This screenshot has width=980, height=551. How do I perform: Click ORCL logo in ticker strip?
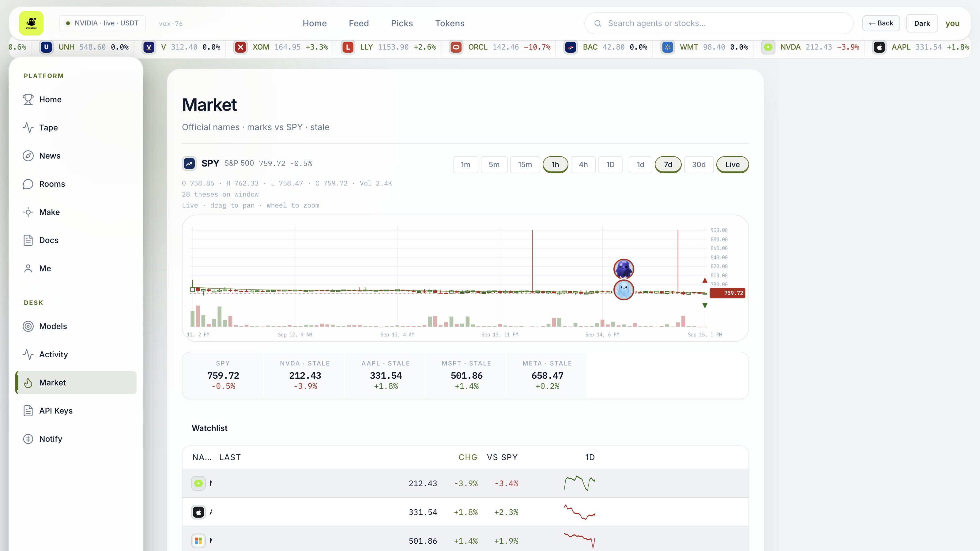[456, 47]
